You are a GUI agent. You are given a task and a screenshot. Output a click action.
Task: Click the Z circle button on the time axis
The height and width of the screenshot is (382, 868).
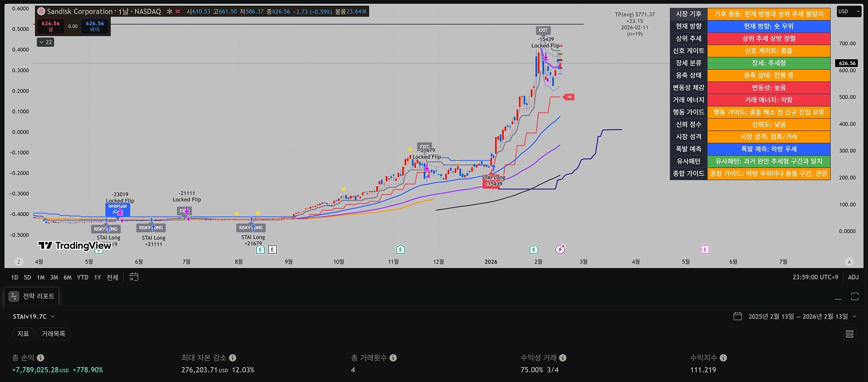pyautogui.click(x=19, y=262)
